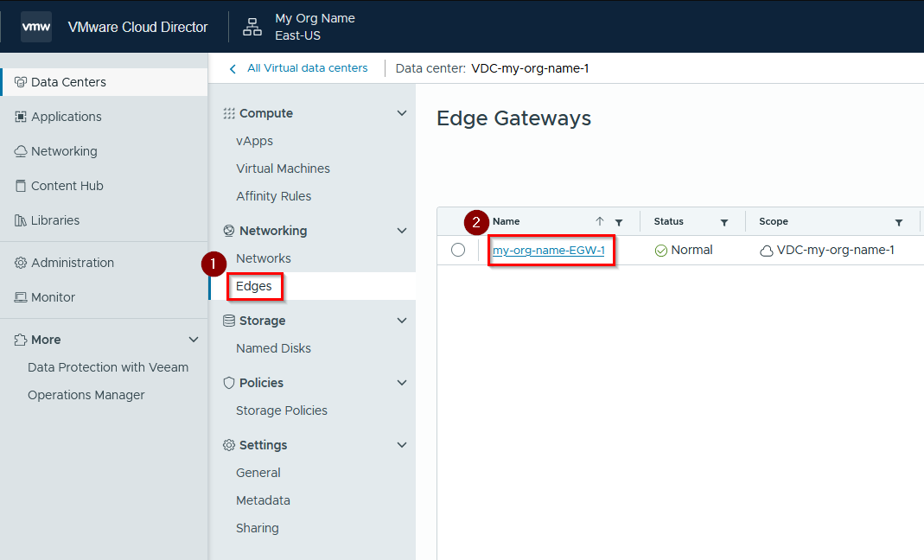Collapse the More section chevron
The height and width of the screenshot is (560, 924).
194,340
